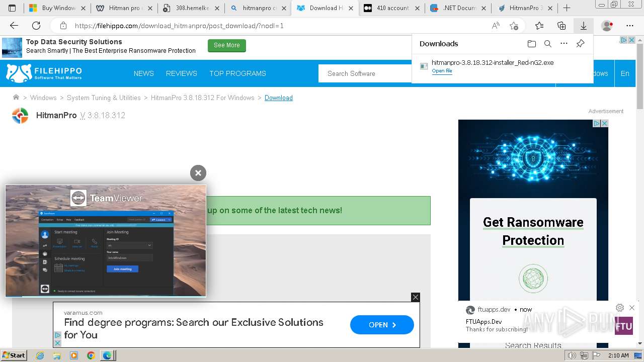The image size is (644, 362).
Task: Open the Collections icon
Action: [561, 26]
